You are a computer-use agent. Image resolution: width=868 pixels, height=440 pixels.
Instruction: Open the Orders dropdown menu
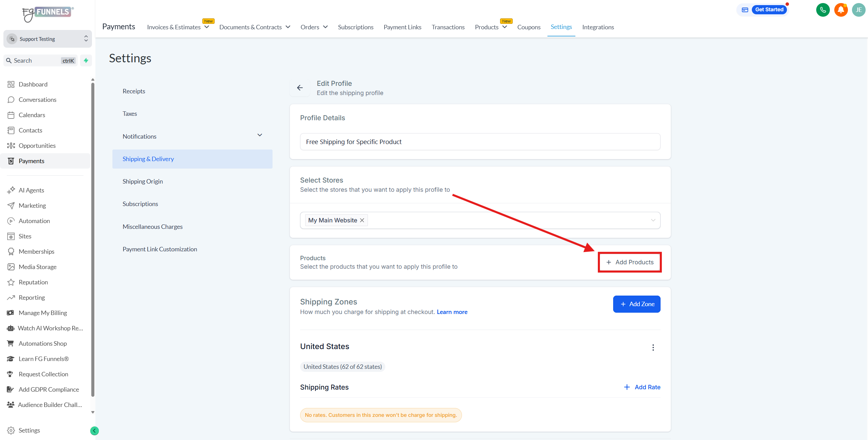(314, 27)
